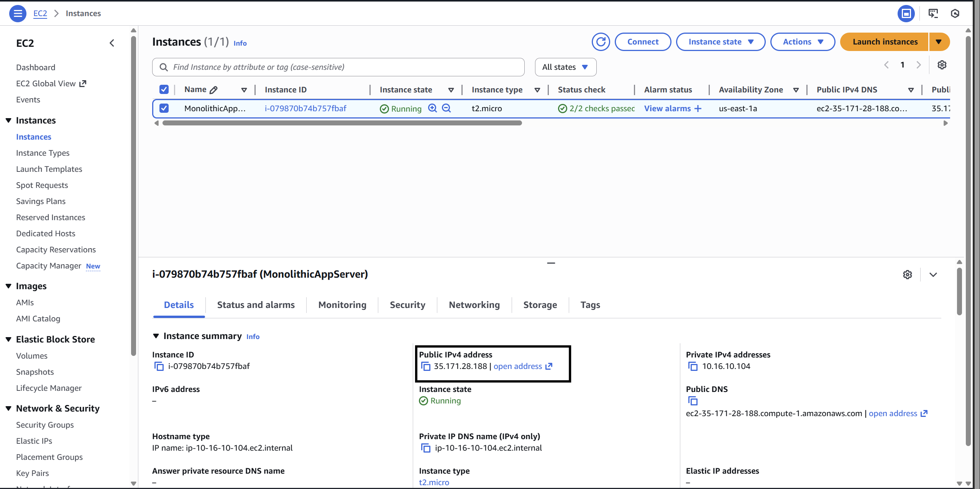This screenshot has height=489, width=980.
Task: Click the split panel resize handle
Action: tap(551, 263)
